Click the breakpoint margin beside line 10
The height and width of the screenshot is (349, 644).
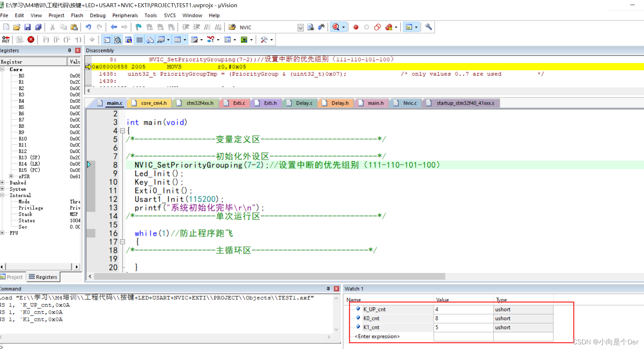click(x=91, y=182)
